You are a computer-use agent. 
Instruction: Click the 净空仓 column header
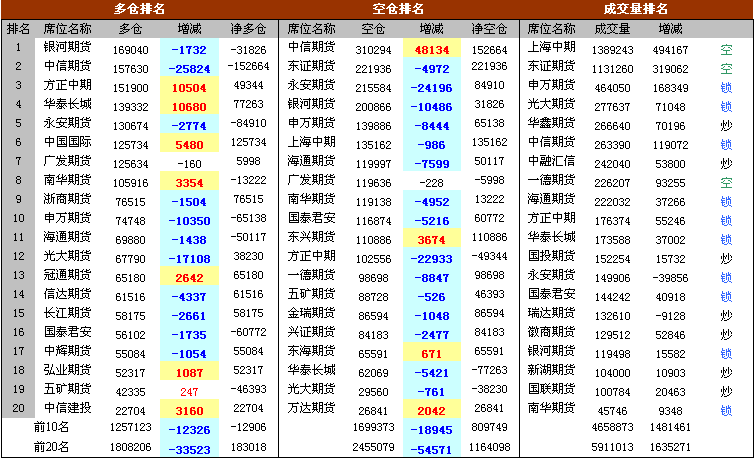click(x=489, y=29)
